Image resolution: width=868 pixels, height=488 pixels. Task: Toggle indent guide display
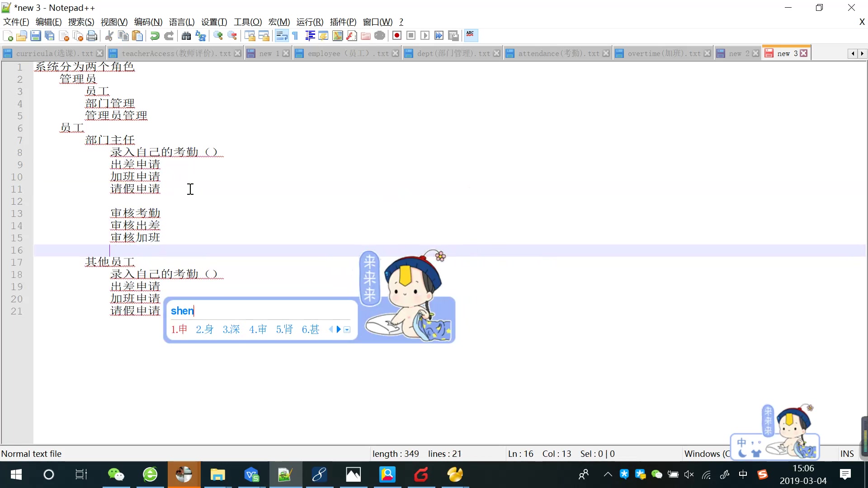310,36
